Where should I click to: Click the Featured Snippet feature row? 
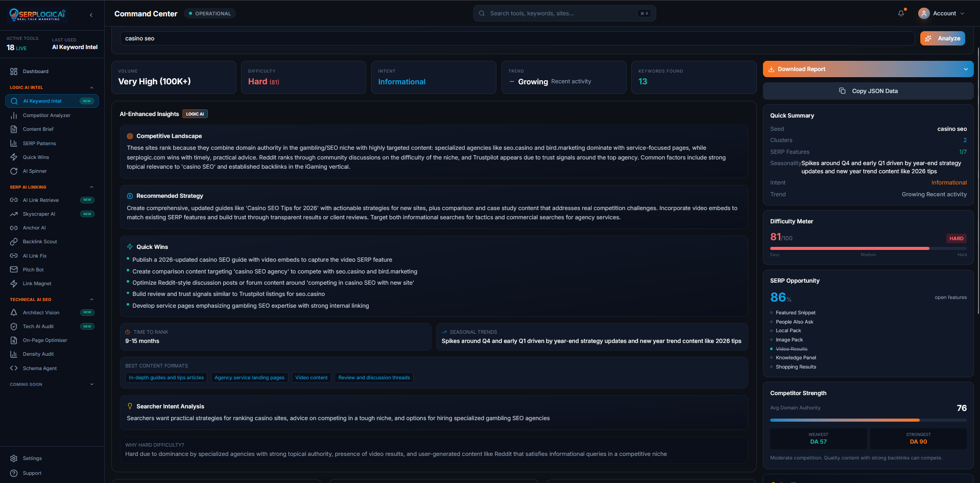click(793, 313)
